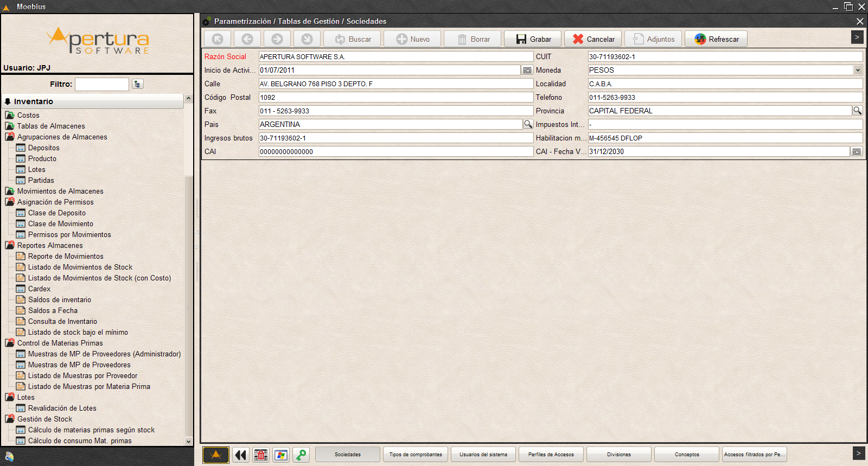Switch to Usuarios del sistema tab

483,455
